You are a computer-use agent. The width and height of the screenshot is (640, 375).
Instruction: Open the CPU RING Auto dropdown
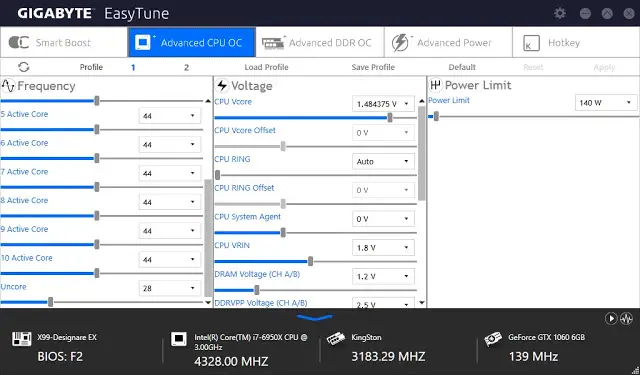coord(383,161)
